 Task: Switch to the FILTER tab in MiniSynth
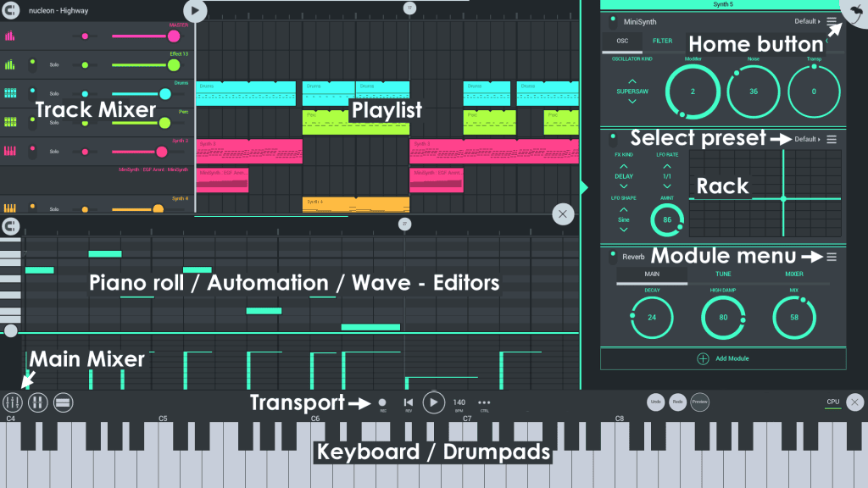pos(662,41)
